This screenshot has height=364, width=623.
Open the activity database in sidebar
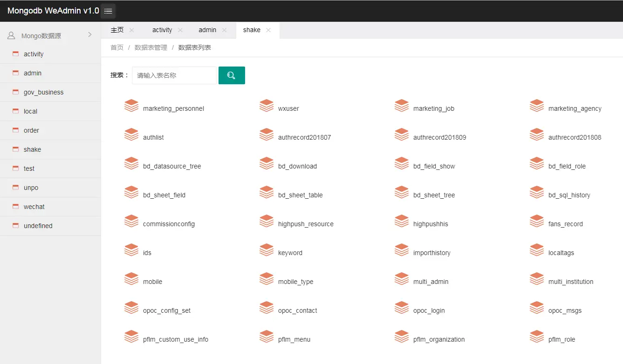pos(50,54)
